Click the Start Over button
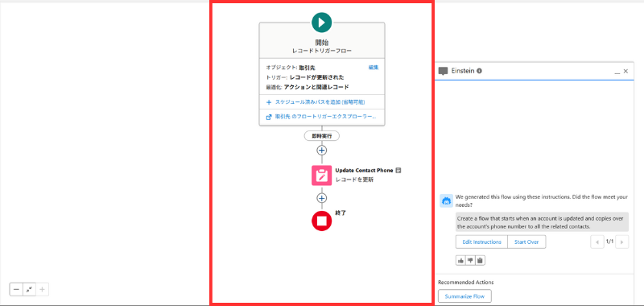 click(526, 242)
